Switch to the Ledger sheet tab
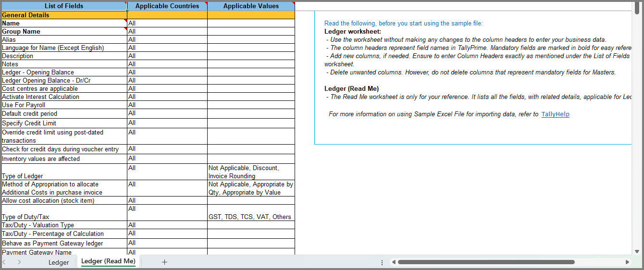This screenshot has width=644, height=270. tap(59, 262)
